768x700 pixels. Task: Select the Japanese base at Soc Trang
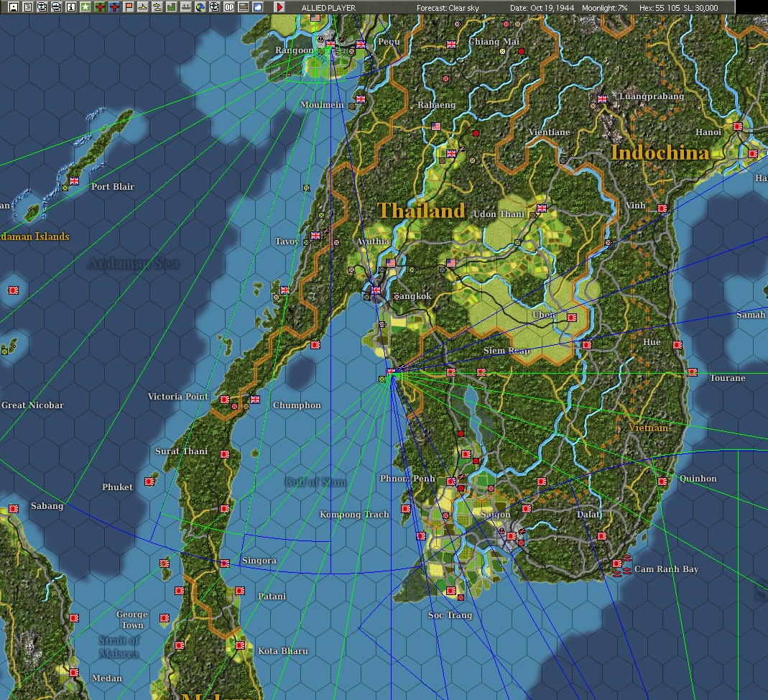pos(451,591)
